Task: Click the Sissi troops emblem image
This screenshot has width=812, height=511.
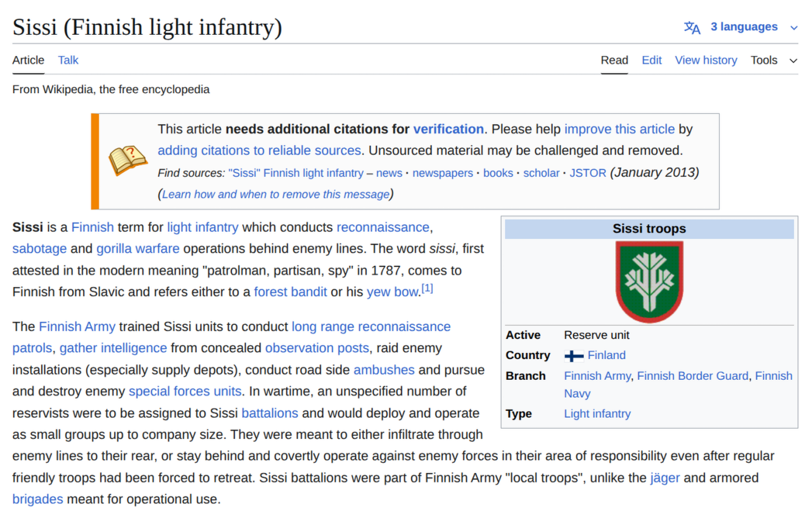Action: (x=649, y=281)
